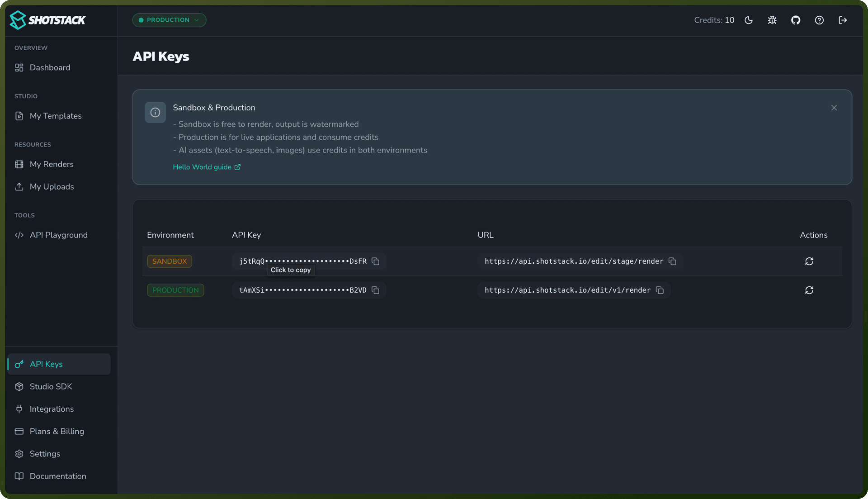Open the GitHub icon link
The image size is (868, 499).
pos(796,20)
